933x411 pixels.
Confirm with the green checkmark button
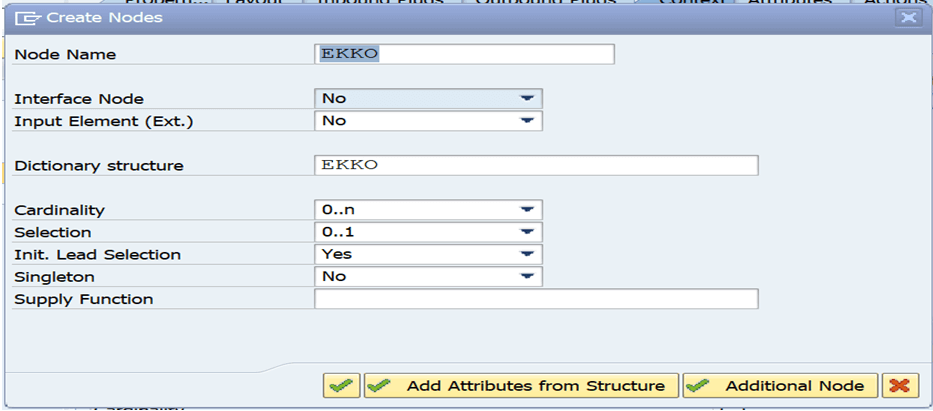(x=342, y=386)
